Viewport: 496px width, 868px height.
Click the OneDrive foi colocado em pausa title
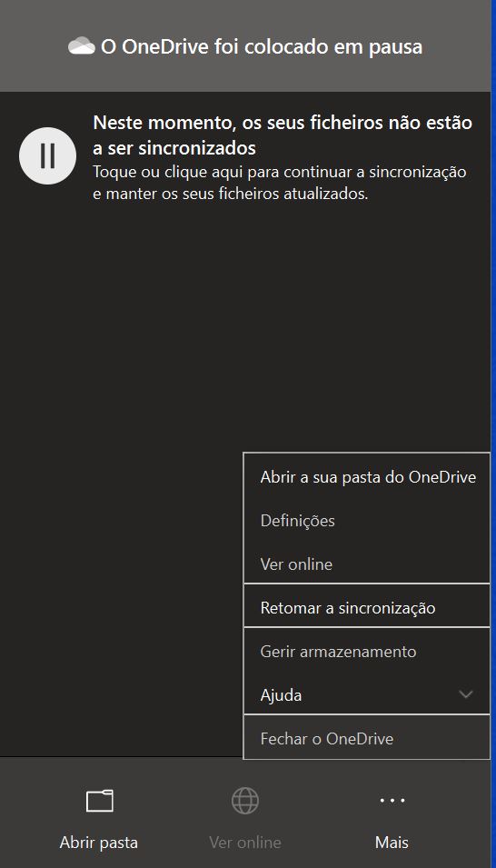tap(262, 47)
